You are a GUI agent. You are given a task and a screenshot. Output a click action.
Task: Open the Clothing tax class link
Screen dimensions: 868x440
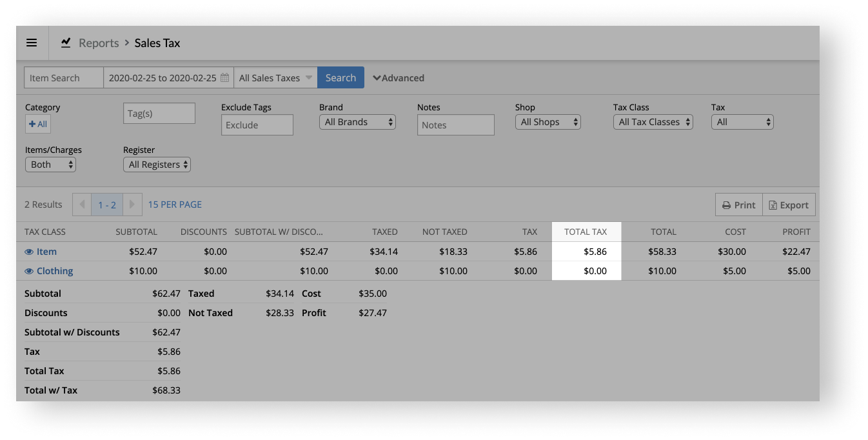(55, 271)
